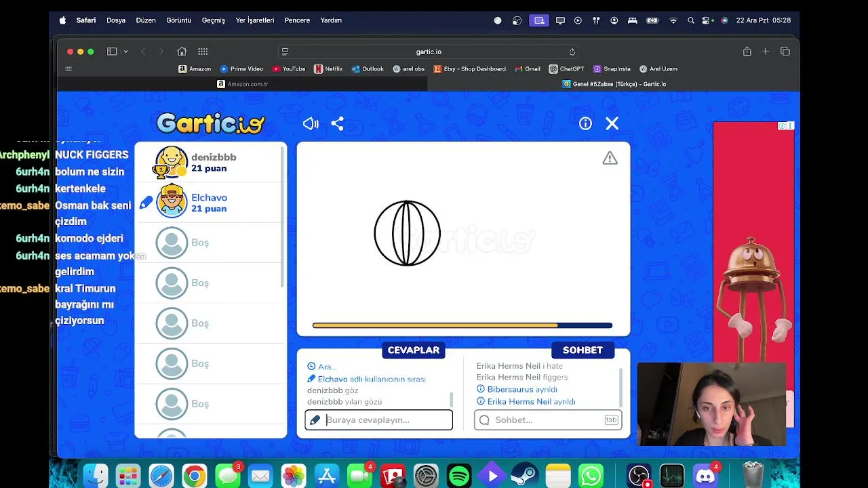Viewport: 868px width, 488px height.
Task: Open the 'Arel Uzem' bookmark
Action: (x=658, y=68)
